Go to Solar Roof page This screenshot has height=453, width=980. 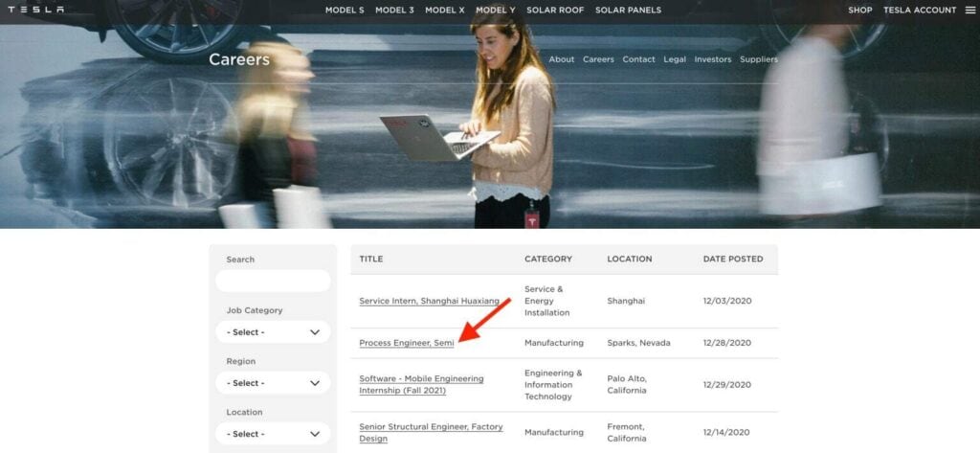tap(555, 10)
